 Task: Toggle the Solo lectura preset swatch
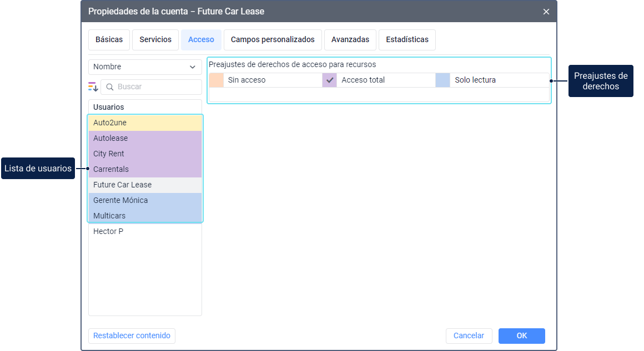click(x=443, y=80)
